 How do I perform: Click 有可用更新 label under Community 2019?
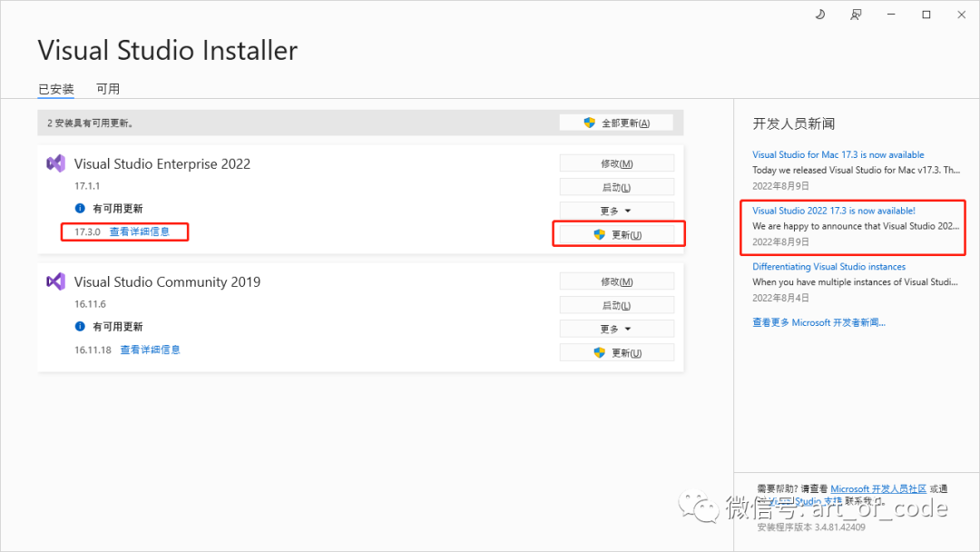(x=117, y=326)
